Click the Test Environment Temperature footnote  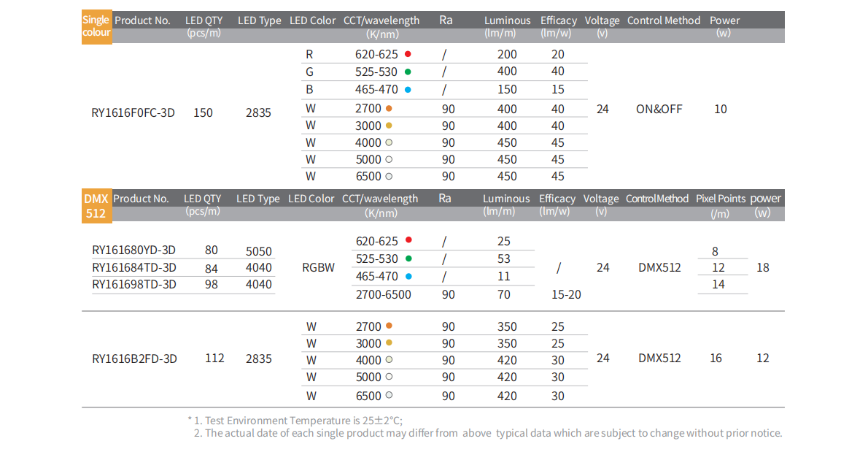298,421
